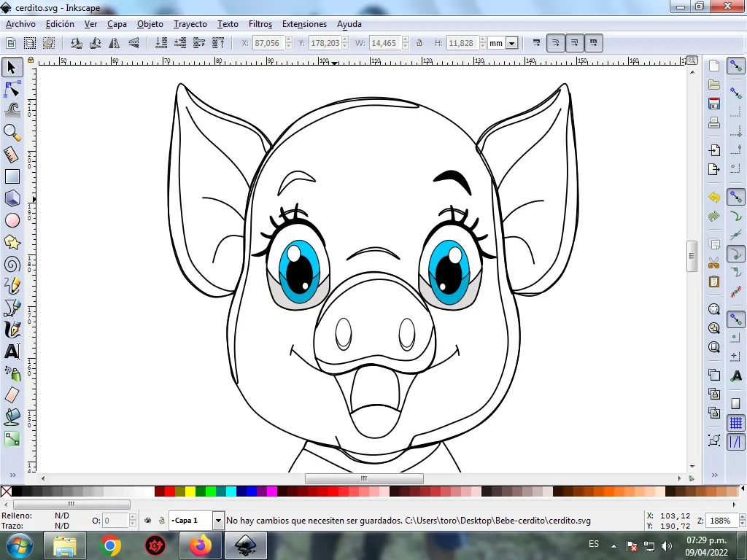Increase the W width stepper

(406, 39)
